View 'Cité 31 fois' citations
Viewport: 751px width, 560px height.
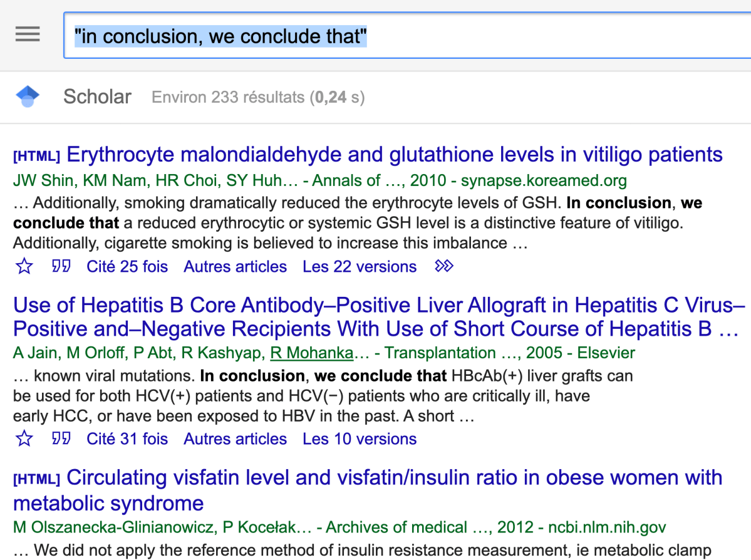[x=127, y=439]
